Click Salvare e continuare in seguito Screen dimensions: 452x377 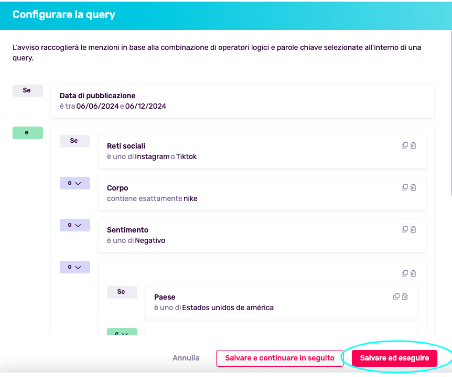[x=280, y=358]
